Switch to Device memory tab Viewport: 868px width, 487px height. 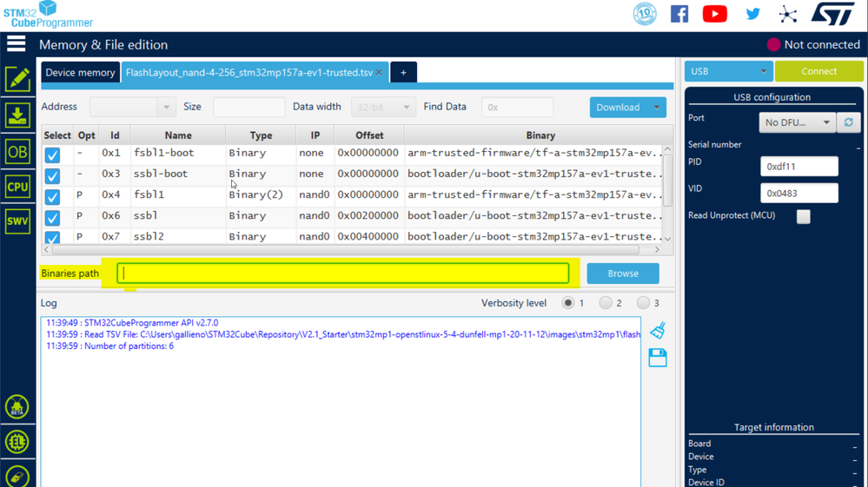coord(80,72)
